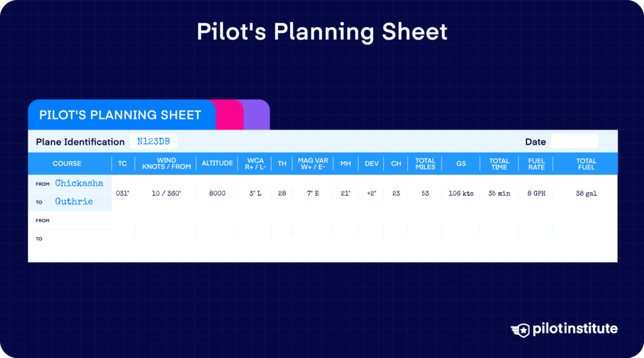This screenshot has height=358, width=644.
Task: Click the empty second-row FROM field
Action: (x=70, y=221)
